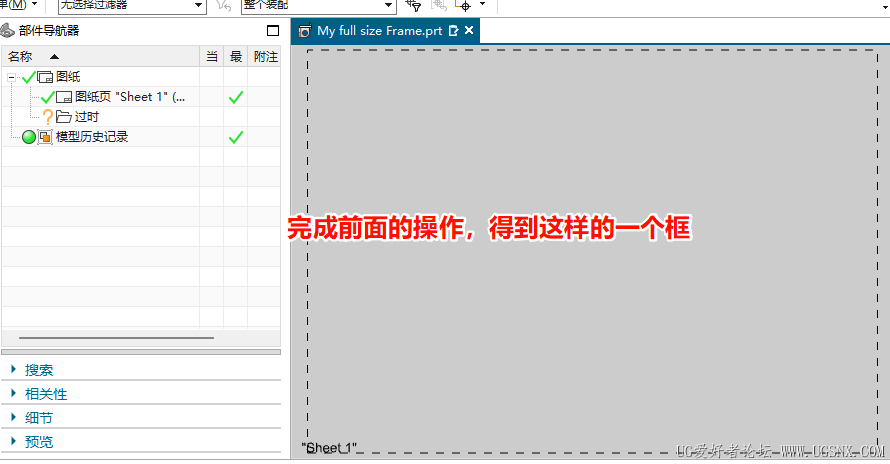Click the 当 column header
This screenshot has width=890, height=464.
[212, 56]
